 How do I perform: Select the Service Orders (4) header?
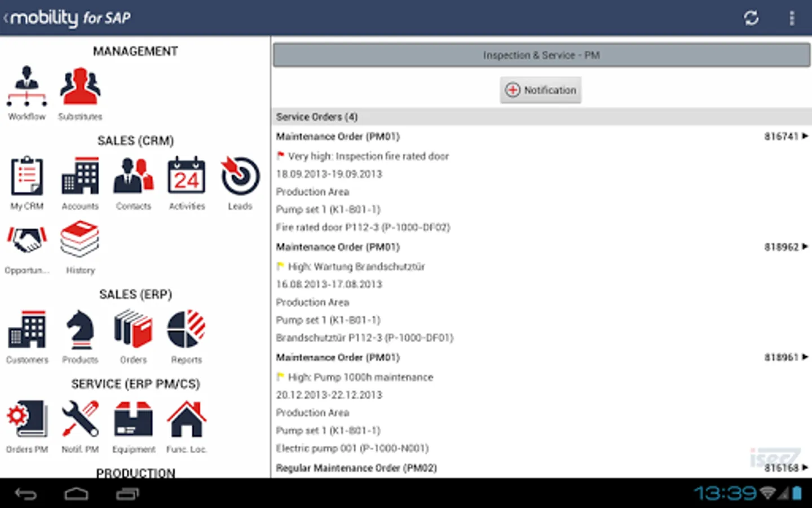pyautogui.click(x=541, y=117)
